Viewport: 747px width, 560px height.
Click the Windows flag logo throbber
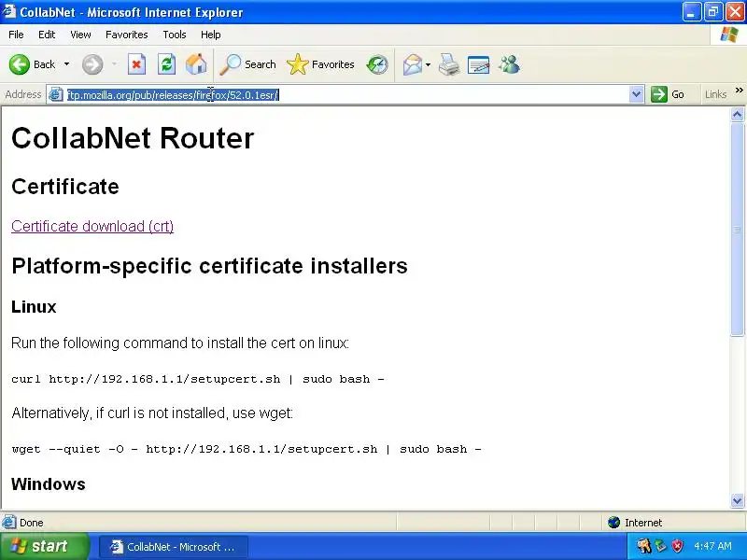[x=729, y=35]
